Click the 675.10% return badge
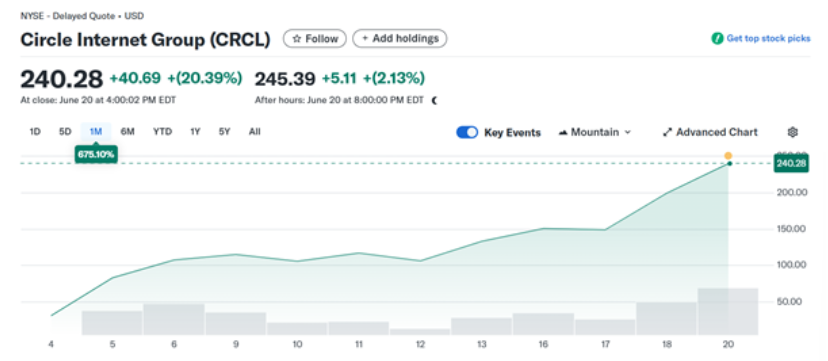 pyautogui.click(x=96, y=154)
